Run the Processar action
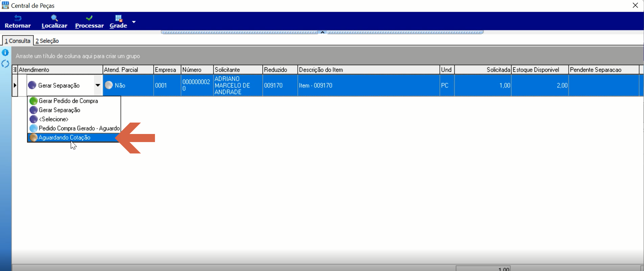Image resolution: width=644 pixels, height=271 pixels. 89,22
